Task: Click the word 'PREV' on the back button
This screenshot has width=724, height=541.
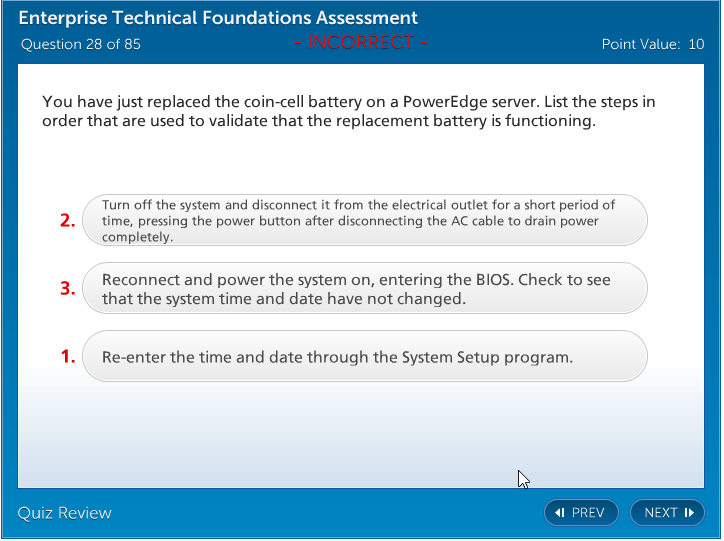Action: 588,513
